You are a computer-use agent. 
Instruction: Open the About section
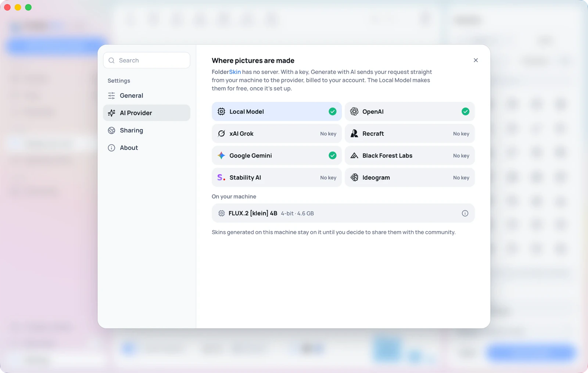pyautogui.click(x=147, y=148)
